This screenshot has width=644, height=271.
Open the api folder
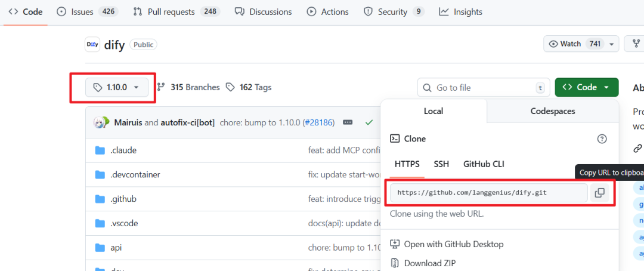point(116,248)
